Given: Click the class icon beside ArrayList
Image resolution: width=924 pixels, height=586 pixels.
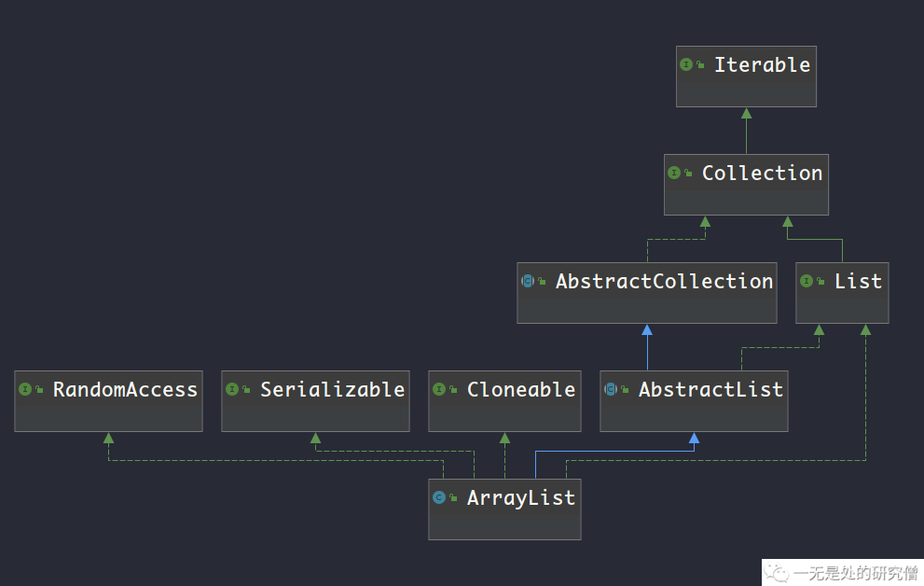Looking at the screenshot, I should (438, 497).
